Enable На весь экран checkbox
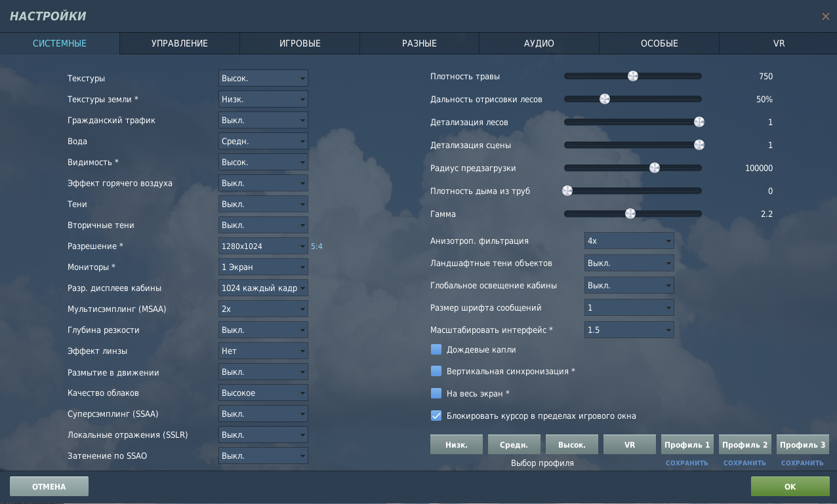 (436, 393)
